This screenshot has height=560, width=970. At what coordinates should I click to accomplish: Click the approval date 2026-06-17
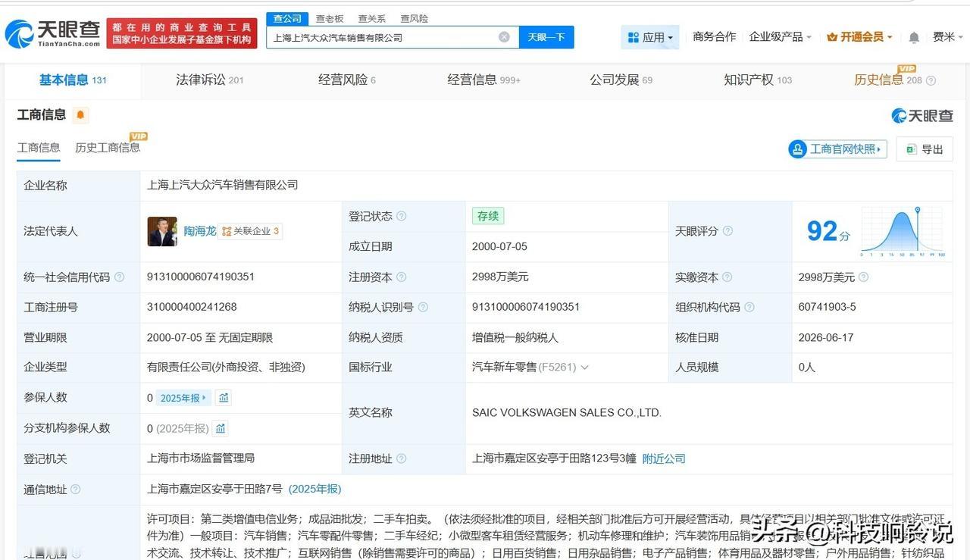[826, 337]
